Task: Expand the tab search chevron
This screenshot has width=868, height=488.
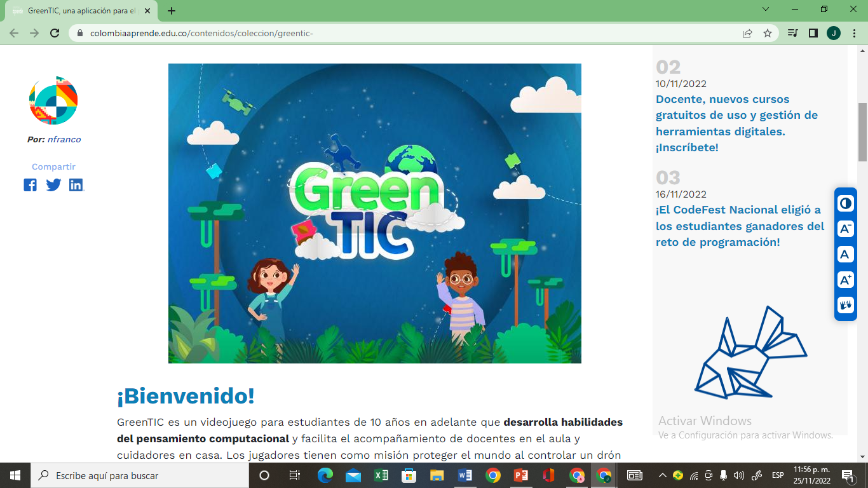Action: point(766,9)
